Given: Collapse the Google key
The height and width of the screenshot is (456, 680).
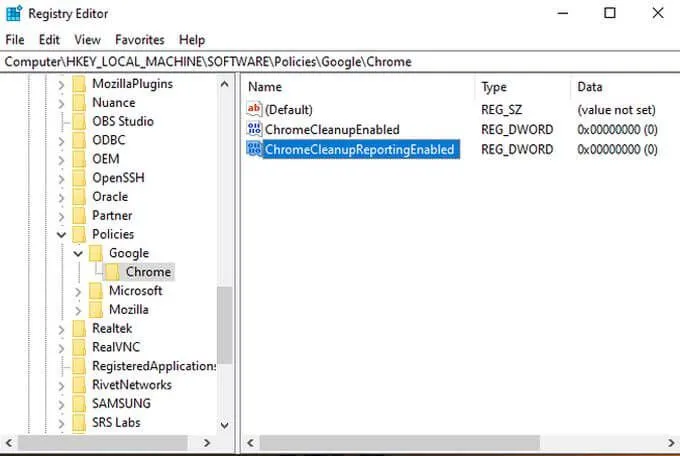Looking at the screenshot, I should 78,253.
